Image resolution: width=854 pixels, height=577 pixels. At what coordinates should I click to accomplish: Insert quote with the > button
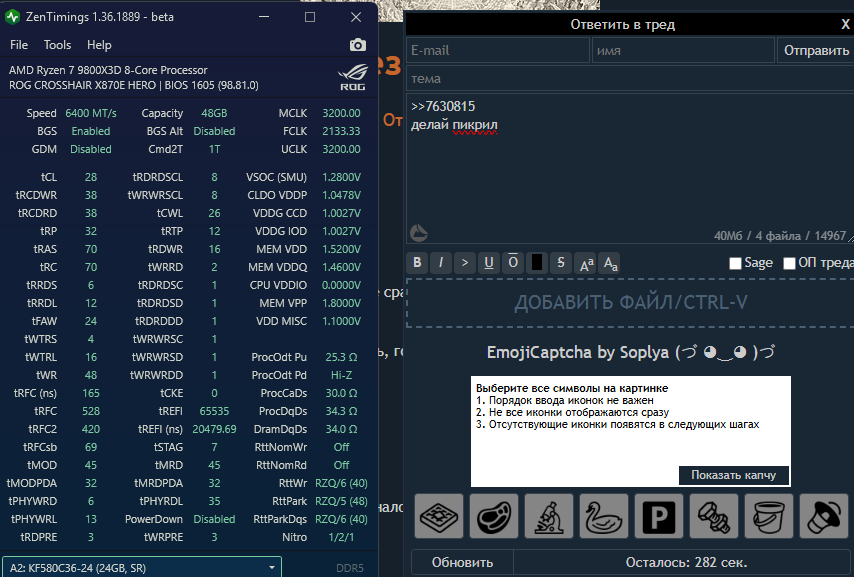pos(465,263)
